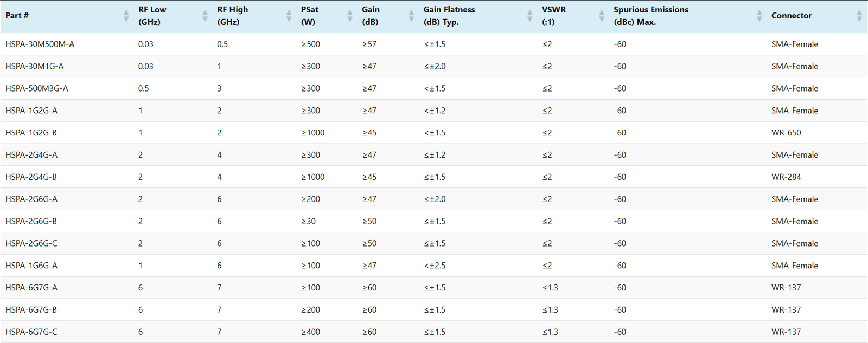Click the Connector column sort arrows
This screenshot has height=343, width=868.
pyautogui.click(x=859, y=16)
